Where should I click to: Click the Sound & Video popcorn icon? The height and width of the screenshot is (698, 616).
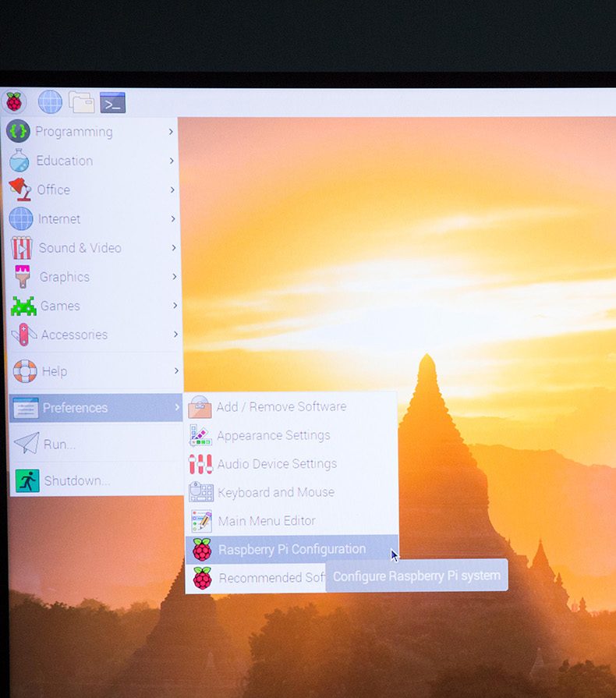(x=22, y=247)
